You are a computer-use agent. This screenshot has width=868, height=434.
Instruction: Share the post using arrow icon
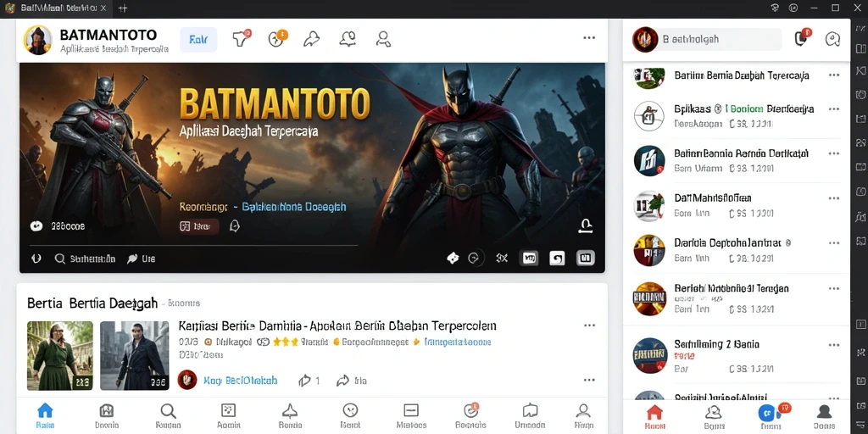click(343, 381)
